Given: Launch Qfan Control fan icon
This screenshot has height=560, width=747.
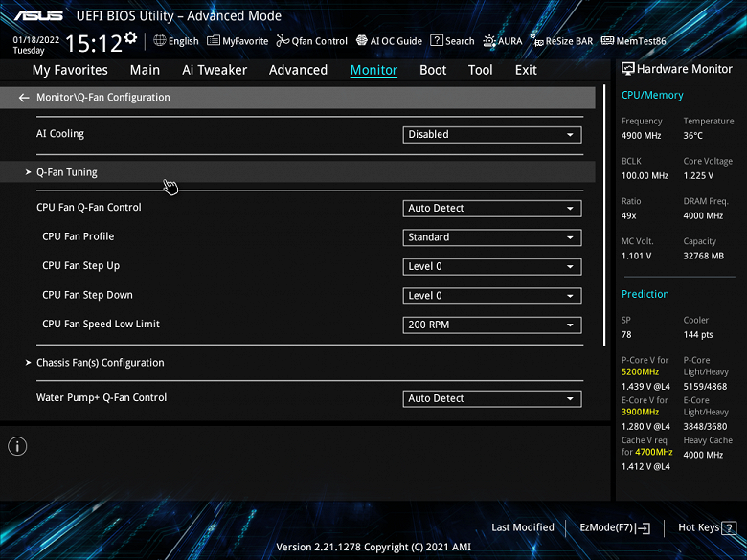Looking at the screenshot, I should [x=283, y=40].
